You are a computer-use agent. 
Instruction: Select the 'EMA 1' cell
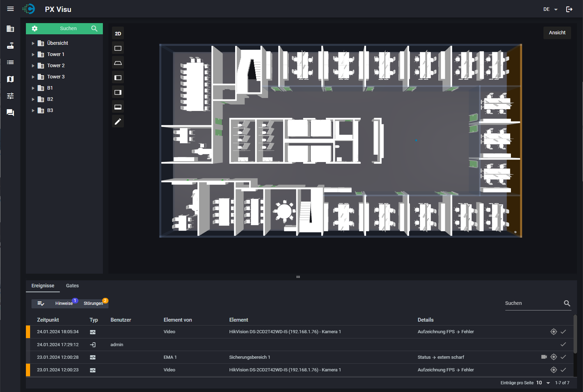[170, 357]
